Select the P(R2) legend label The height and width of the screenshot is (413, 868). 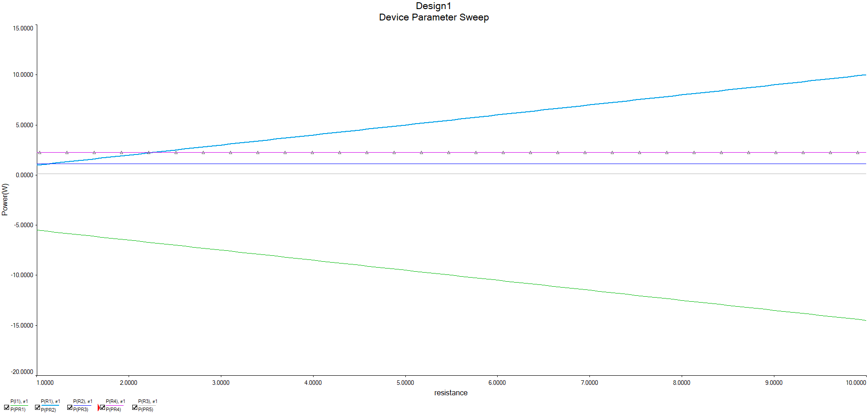click(83, 401)
